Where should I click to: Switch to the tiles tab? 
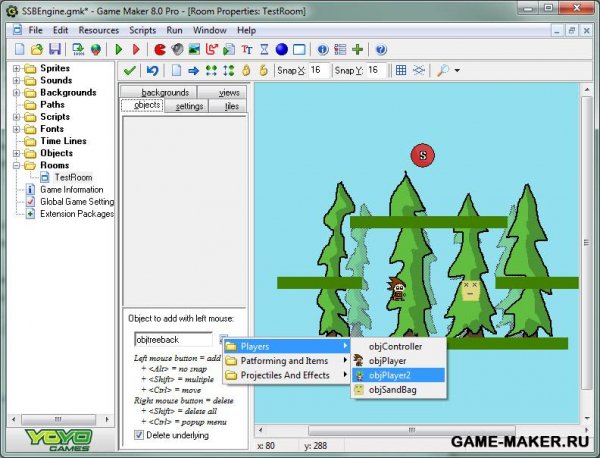tap(228, 106)
